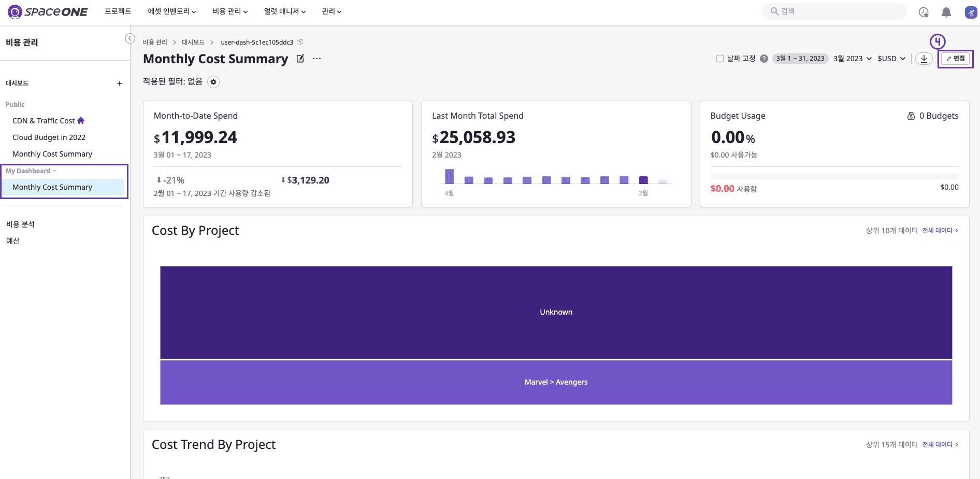The image size is (980, 479).
Task: Open the three-dot more menu beside the title
Action: [317, 59]
